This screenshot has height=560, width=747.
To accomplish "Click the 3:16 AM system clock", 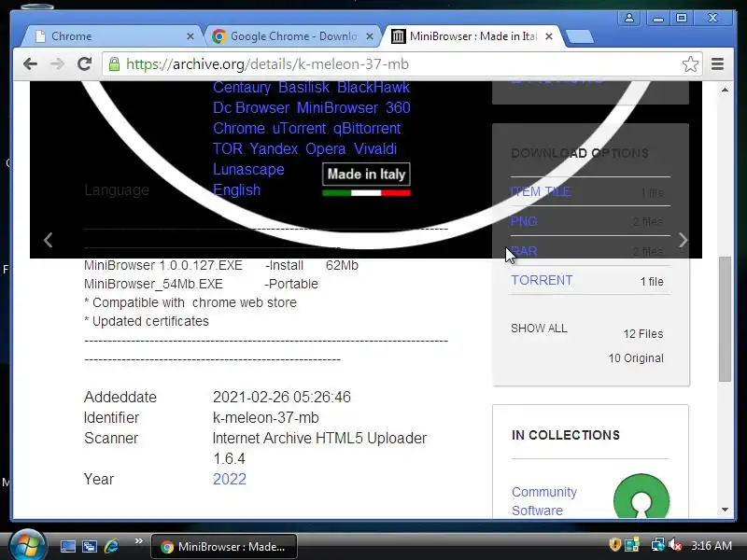I will (x=712, y=545).
